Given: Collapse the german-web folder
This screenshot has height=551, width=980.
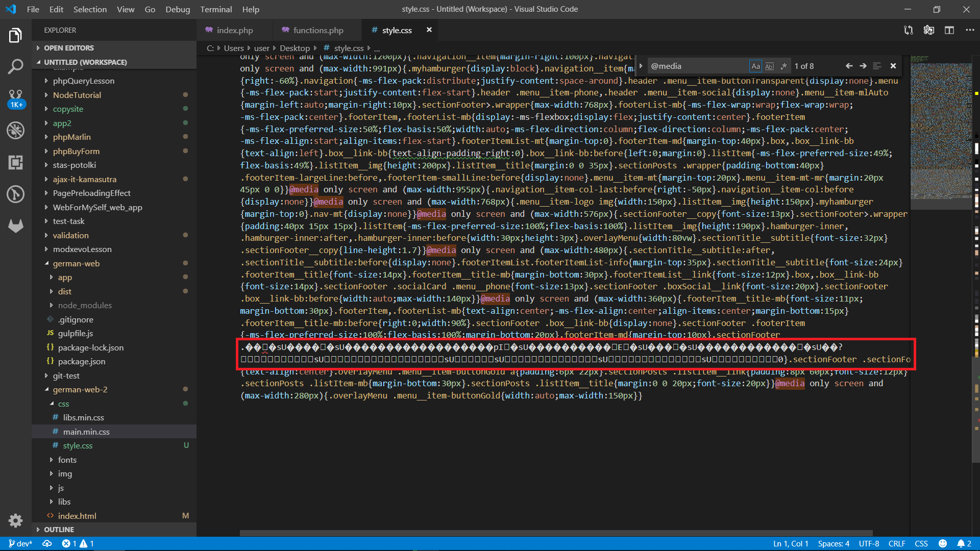Looking at the screenshot, I should point(114,263).
